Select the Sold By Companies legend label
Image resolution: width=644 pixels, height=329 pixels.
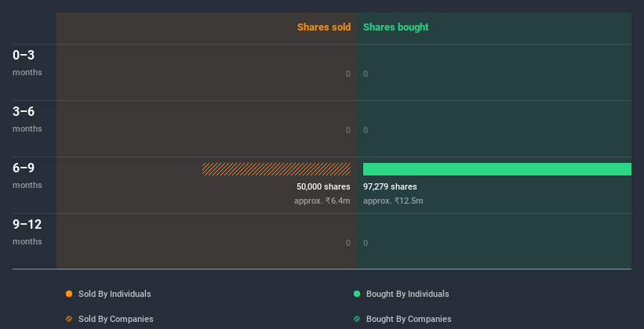116,319
